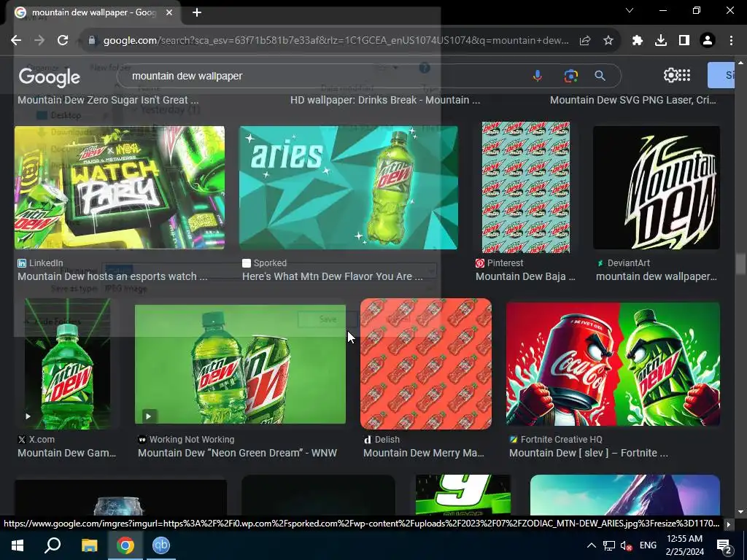Viewport: 747px width, 560px height.
Task: Reload the Google search page
Action: pyautogui.click(x=63, y=41)
